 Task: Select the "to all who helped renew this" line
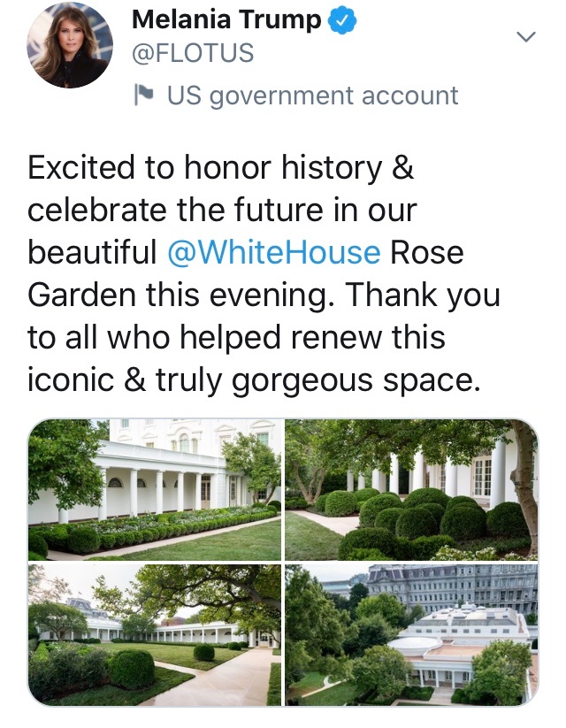pos(236,337)
